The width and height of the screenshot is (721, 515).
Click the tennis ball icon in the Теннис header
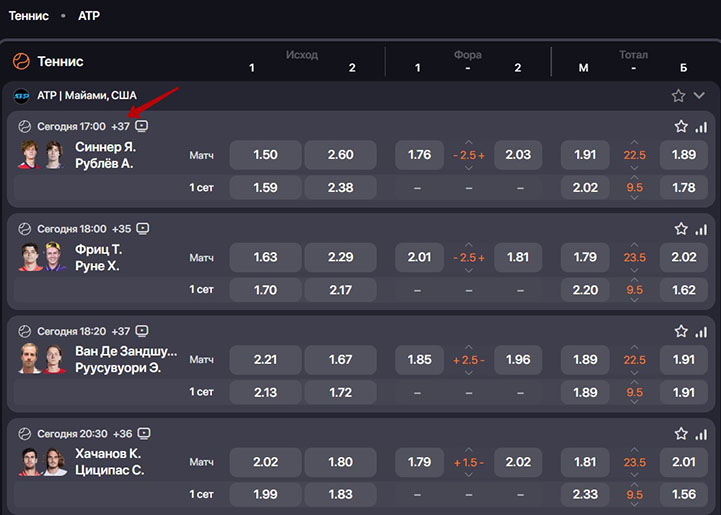point(21,61)
